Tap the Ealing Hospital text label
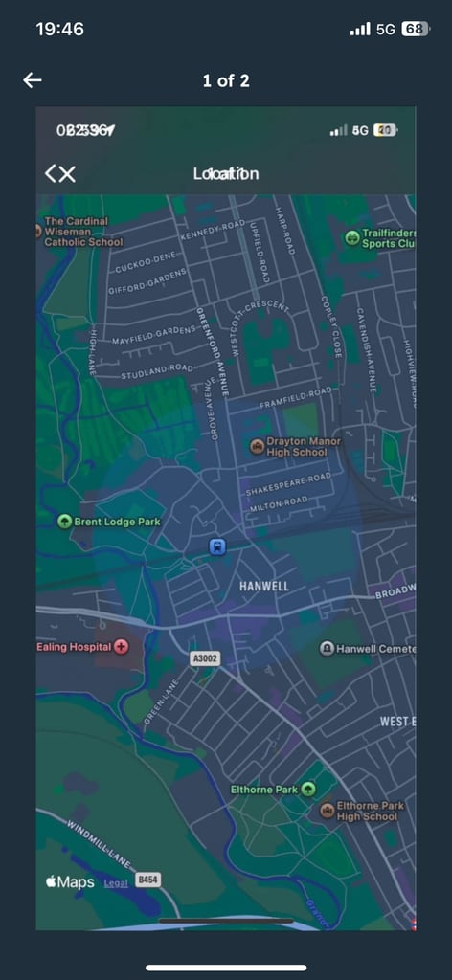Image resolution: width=452 pixels, height=980 pixels. point(74,647)
